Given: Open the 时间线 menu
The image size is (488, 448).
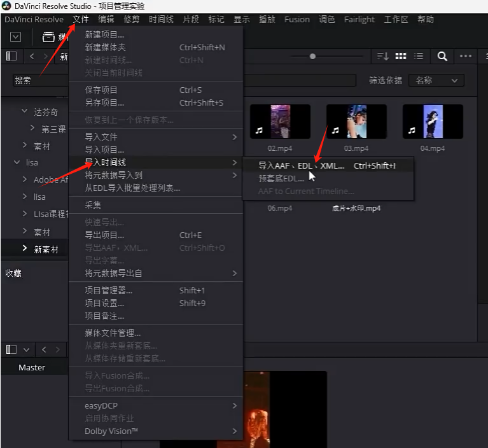Looking at the screenshot, I should (161, 19).
